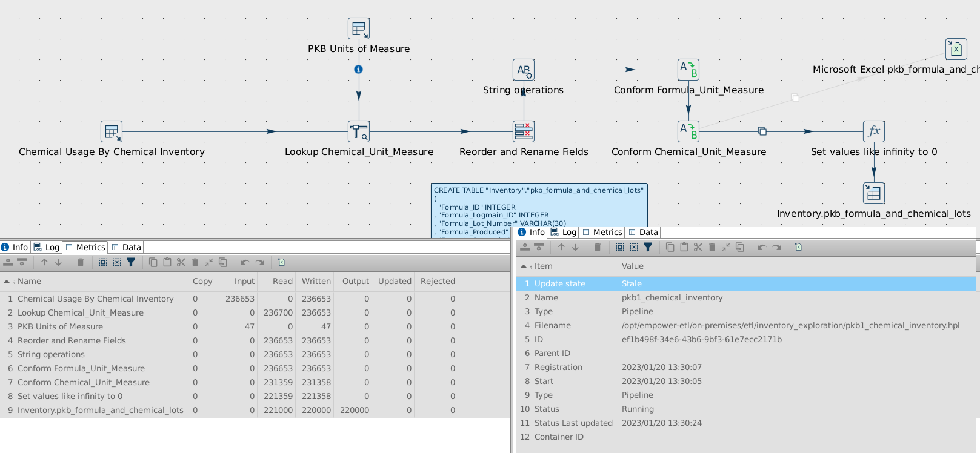
Task: Click the Rejected column header
Action: point(438,282)
